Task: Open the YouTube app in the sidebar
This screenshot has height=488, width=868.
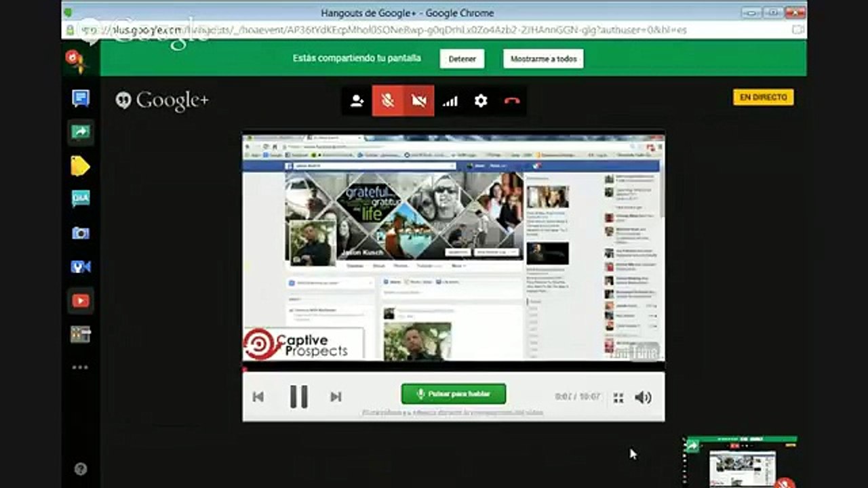Action: (x=81, y=300)
